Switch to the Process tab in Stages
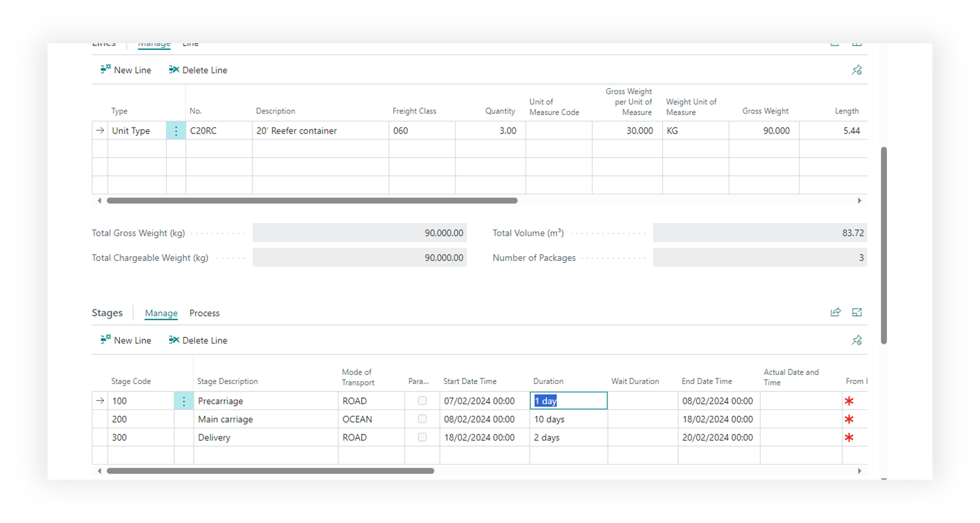This screenshot has width=980, height=523. tap(204, 313)
